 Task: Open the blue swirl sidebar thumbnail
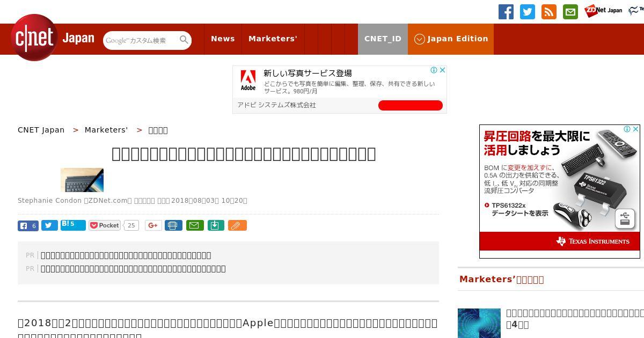(479, 323)
